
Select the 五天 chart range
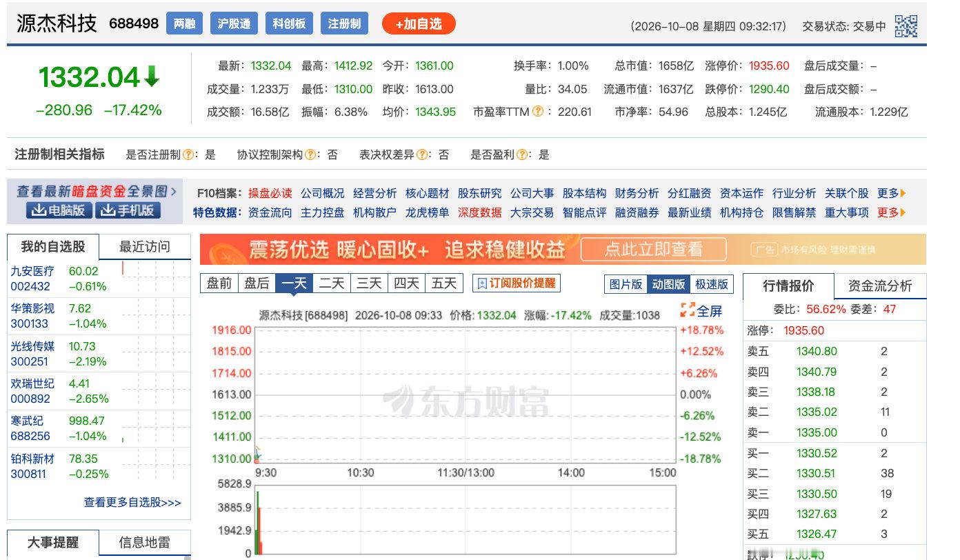click(x=444, y=283)
